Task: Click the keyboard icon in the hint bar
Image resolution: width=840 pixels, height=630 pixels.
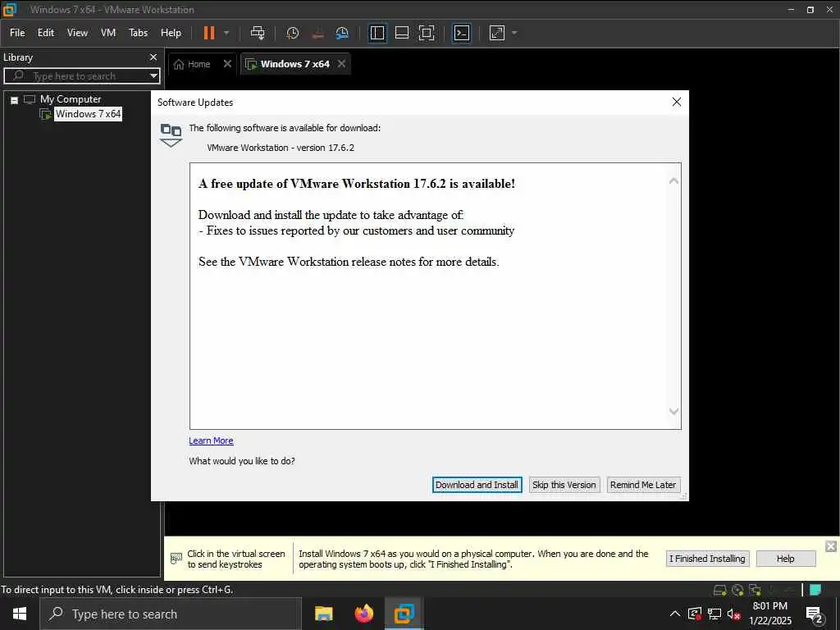Action: [x=176, y=558]
